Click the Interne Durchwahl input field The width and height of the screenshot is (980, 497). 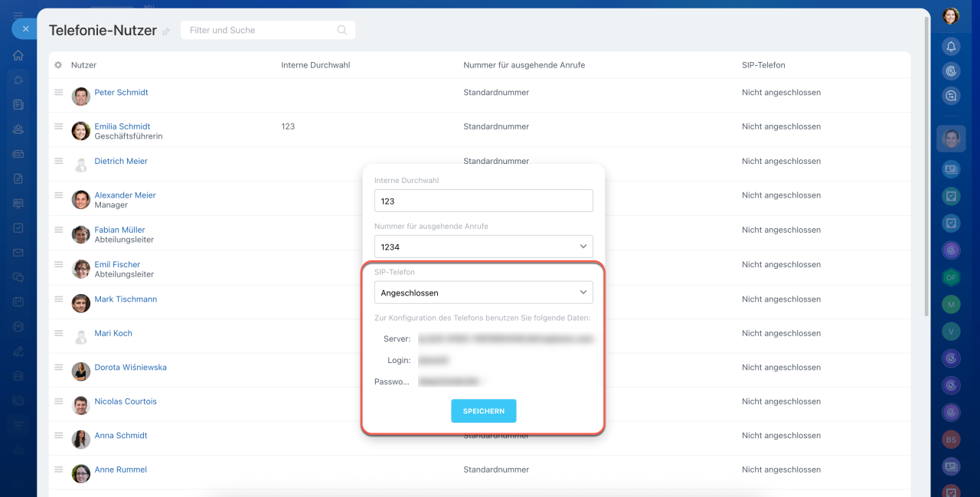click(483, 201)
